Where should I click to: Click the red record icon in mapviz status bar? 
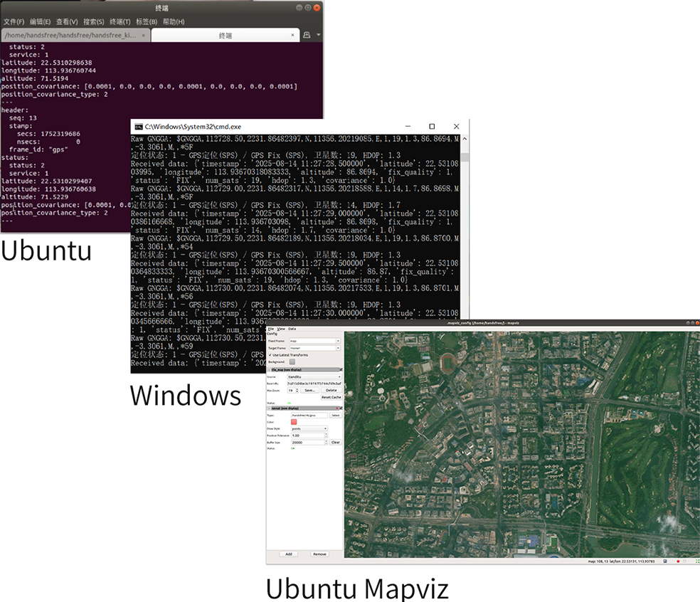pyautogui.click(x=678, y=561)
